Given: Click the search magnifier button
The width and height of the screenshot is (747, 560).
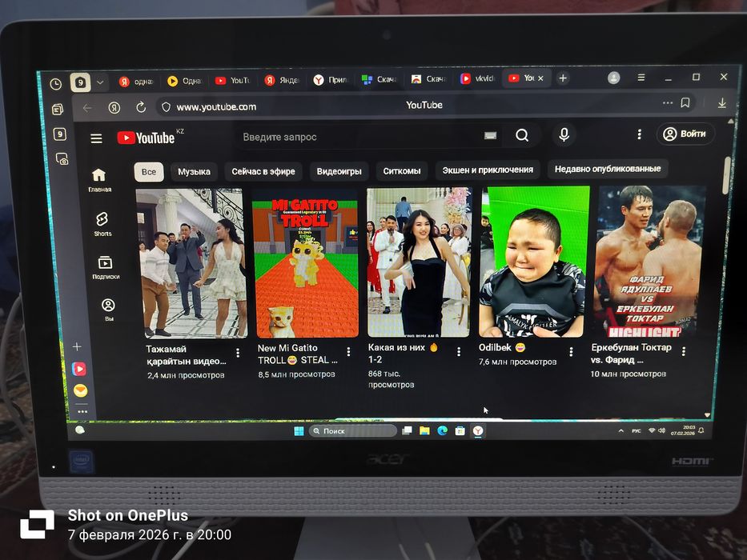Looking at the screenshot, I should click(522, 135).
